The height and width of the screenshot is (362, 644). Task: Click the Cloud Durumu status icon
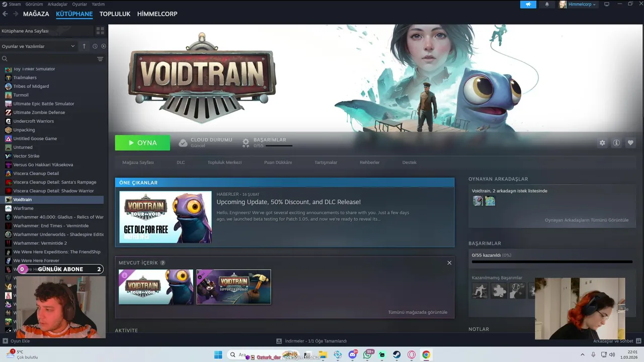pyautogui.click(x=183, y=143)
